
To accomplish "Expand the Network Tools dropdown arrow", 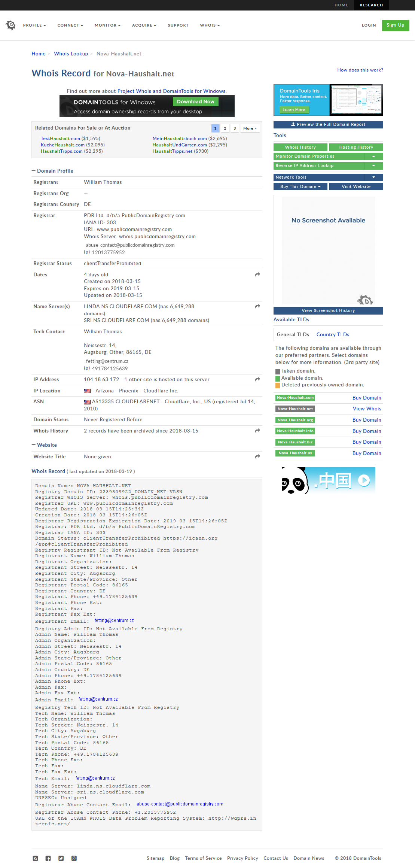I will (x=373, y=177).
